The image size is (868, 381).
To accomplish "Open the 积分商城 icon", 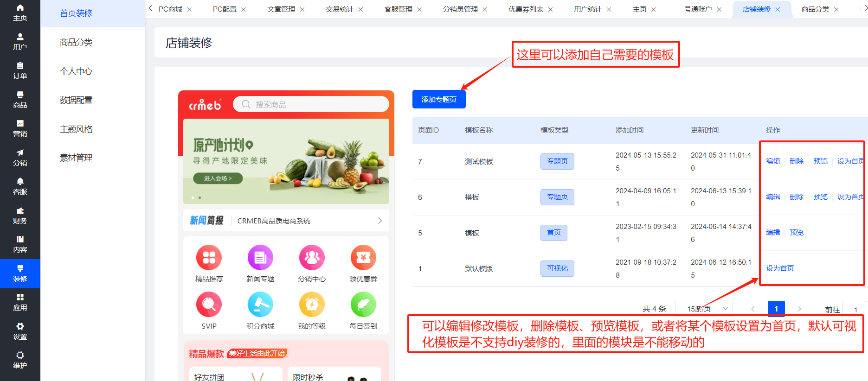I will click(260, 305).
